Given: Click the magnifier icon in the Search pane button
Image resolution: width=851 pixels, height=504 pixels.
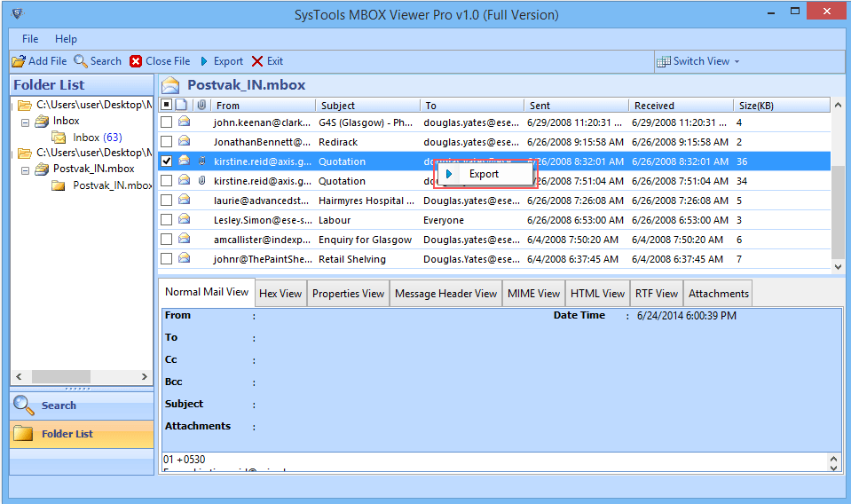Looking at the screenshot, I should pyautogui.click(x=23, y=405).
